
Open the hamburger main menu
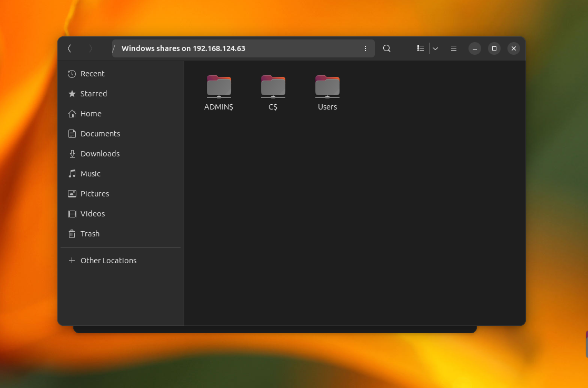[x=453, y=48]
